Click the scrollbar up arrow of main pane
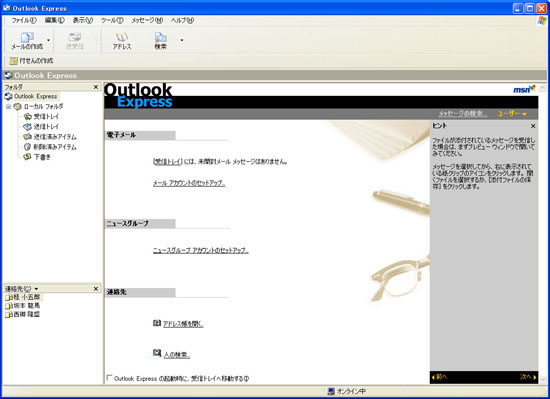This screenshot has height=399, width=550. pos(543,88)
